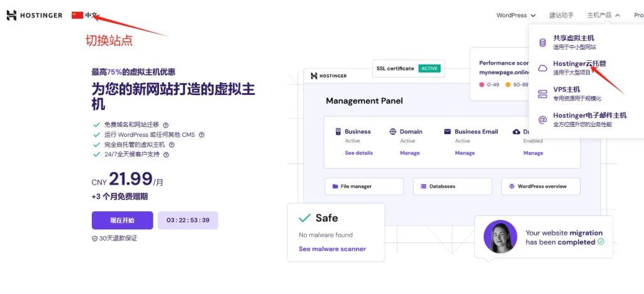Click the countdown timer 03:22:53:39
The height and width of the screenshot is (294, 644).
click(x=187, y=220)
